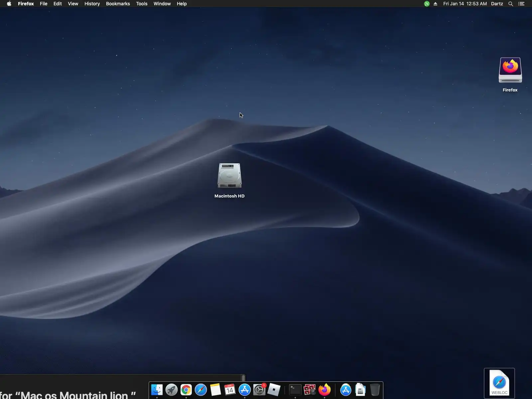Open Finder from the Dock
The image size is (532, 399).
click(x=157, y=390)
